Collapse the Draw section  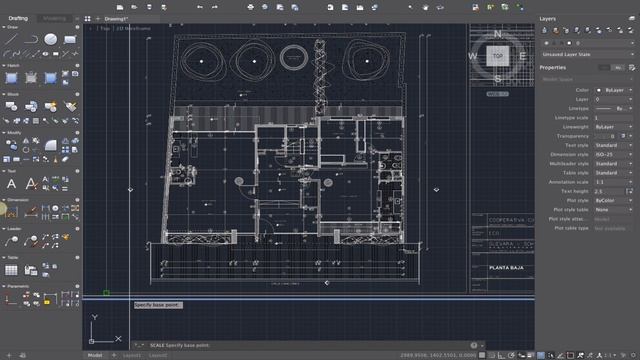(4, 27)
